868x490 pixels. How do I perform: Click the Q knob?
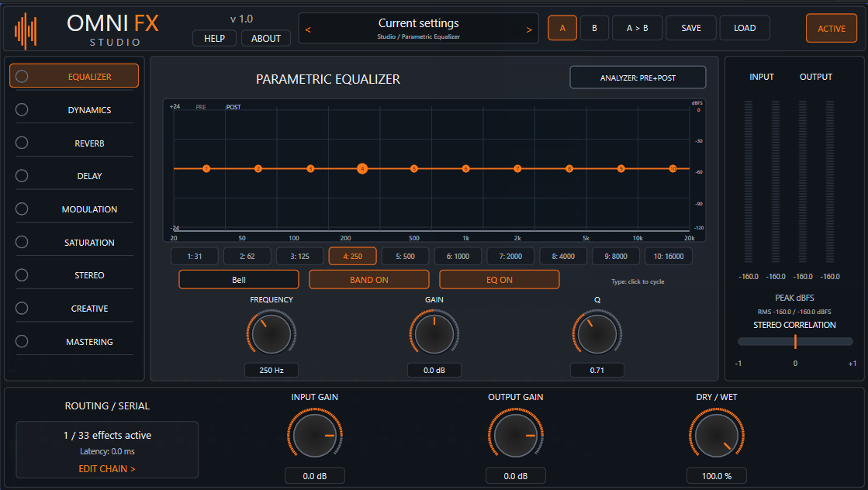point(597,333)
